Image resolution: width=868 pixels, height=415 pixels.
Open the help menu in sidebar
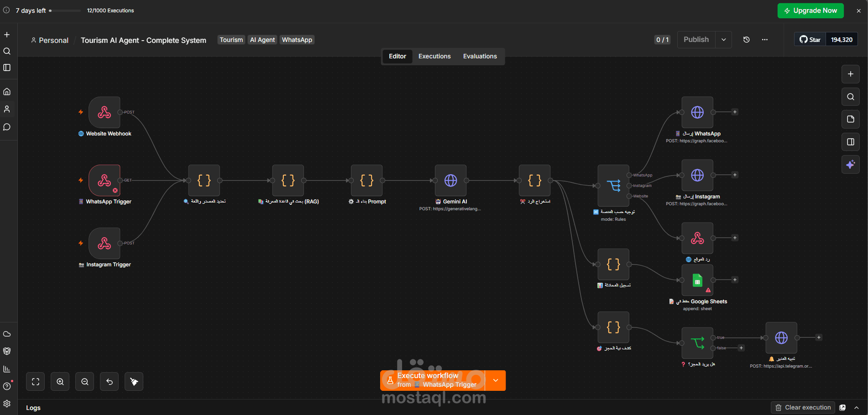pos(7,386)
